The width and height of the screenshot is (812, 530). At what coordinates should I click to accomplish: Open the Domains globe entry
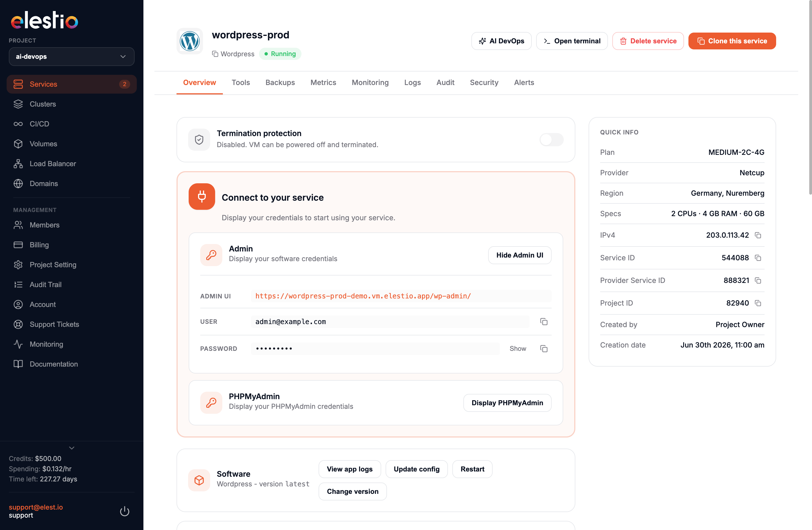click(72, 183)
